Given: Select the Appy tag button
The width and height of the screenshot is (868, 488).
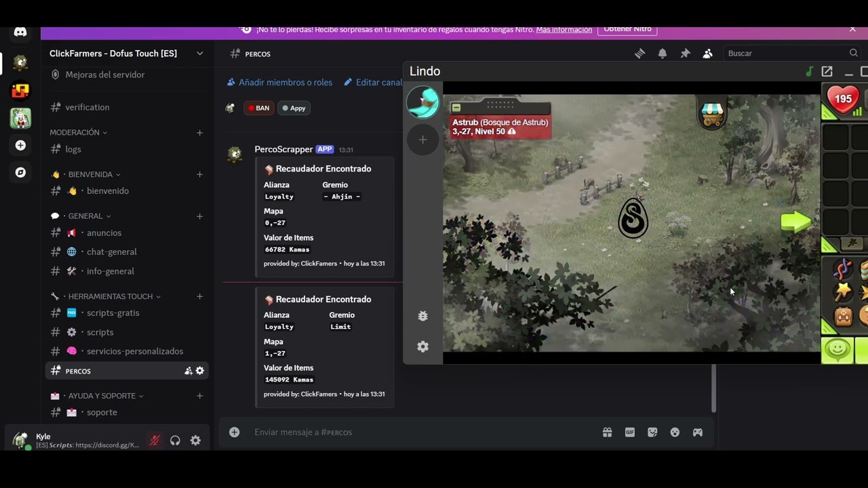Looking at the screenshot, I should coord(294,108).
